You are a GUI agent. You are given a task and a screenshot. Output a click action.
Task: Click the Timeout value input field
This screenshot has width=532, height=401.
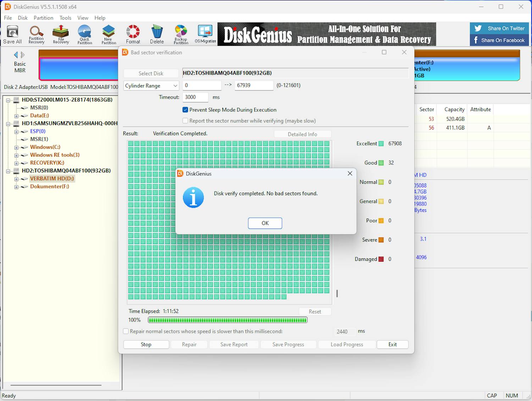pos(195,97)
